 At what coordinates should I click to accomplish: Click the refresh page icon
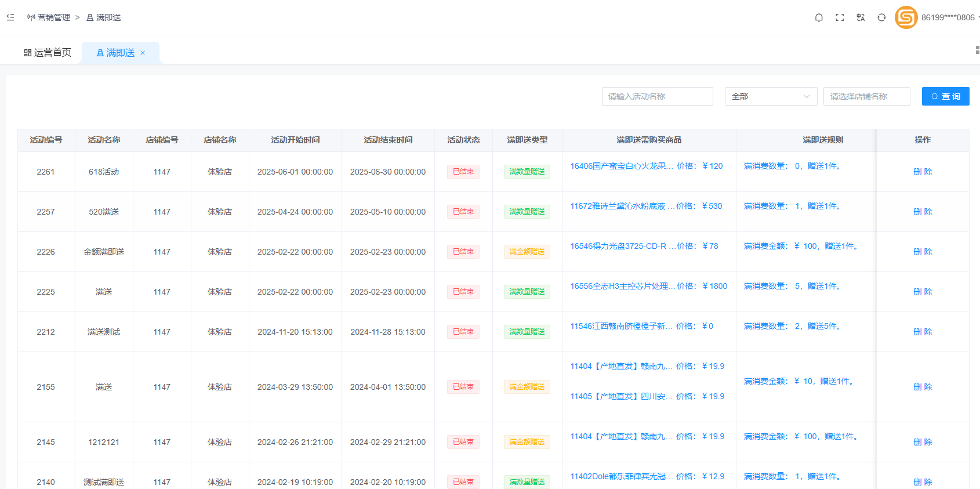click(881, 17)
